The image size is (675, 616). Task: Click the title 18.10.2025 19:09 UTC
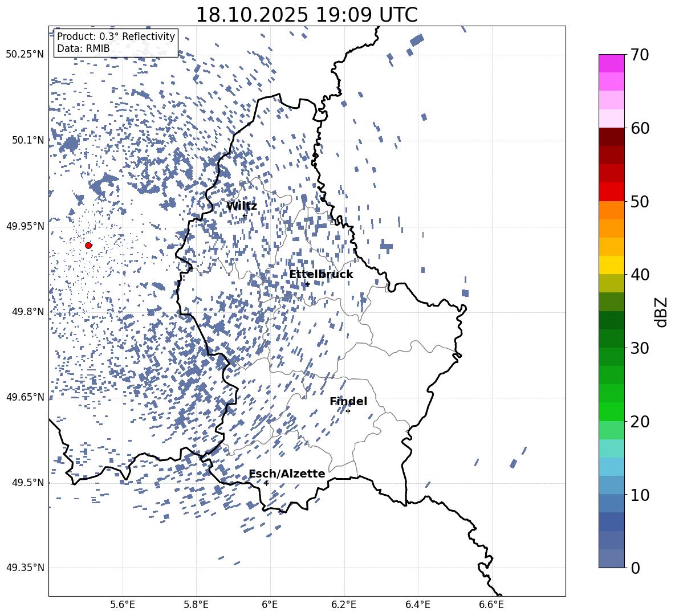(x=307, y=15)
